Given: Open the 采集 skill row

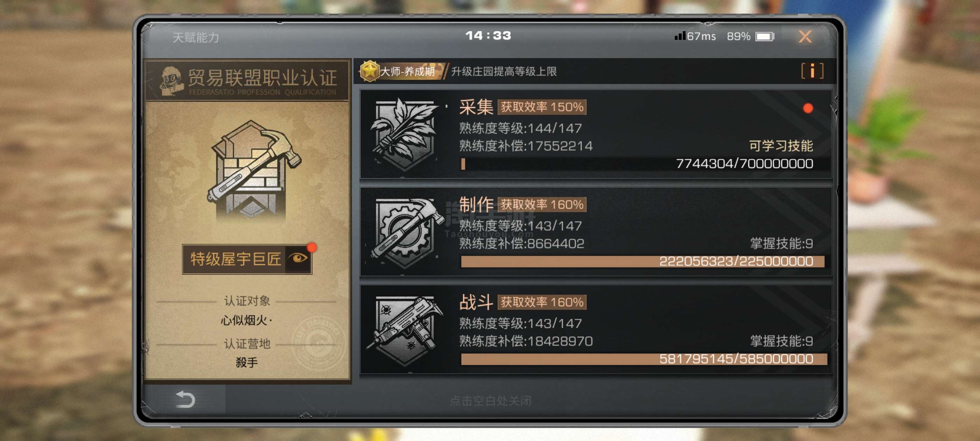Looking at the screenshot, I should 596,134.
